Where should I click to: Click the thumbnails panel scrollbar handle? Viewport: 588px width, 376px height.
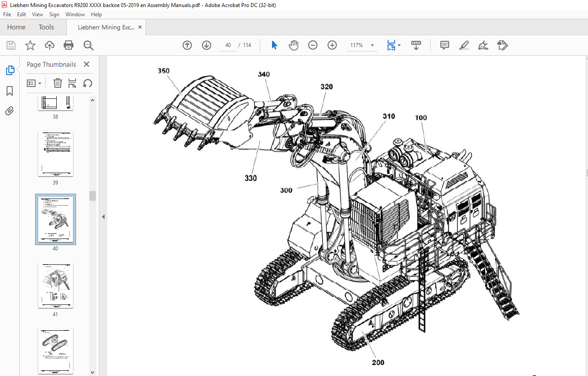click(92, 196)
